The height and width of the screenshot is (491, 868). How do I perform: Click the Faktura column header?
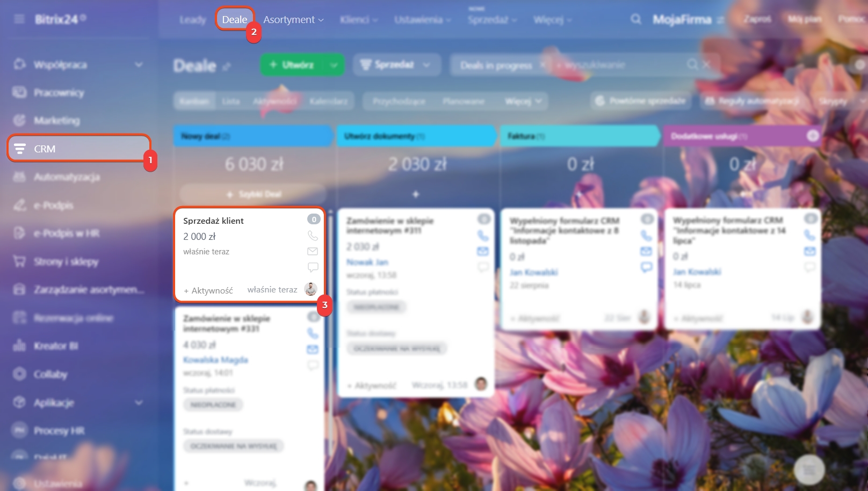[x=580, y=136]
